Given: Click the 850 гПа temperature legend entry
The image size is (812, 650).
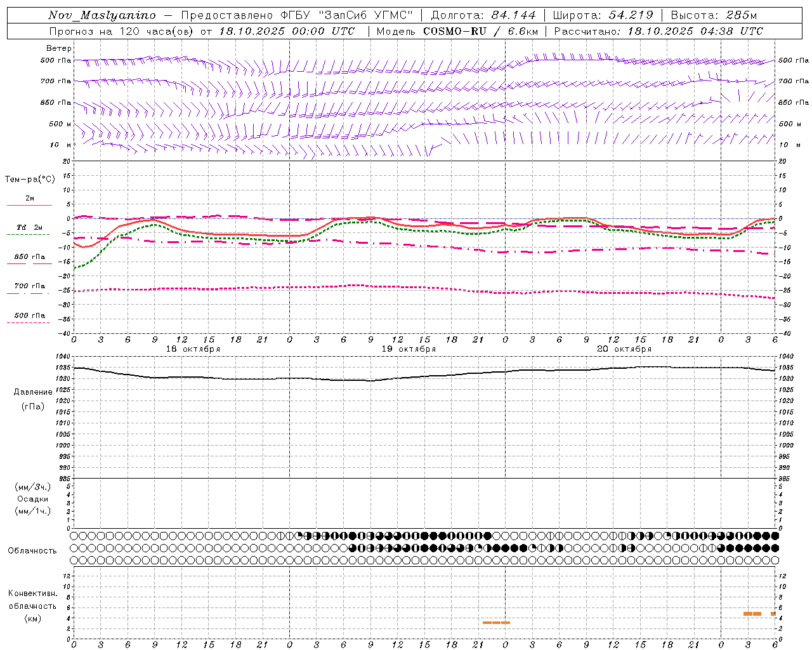Looking at the screenshot, I should coord(29,257).
